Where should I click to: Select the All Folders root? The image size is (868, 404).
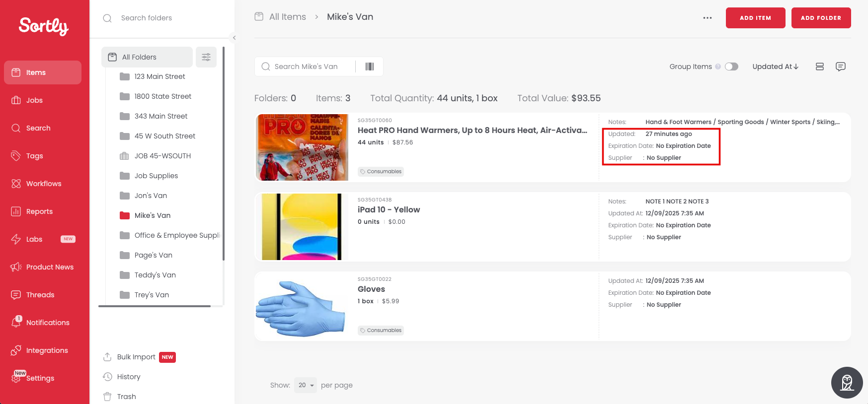(x=147, y=57)
